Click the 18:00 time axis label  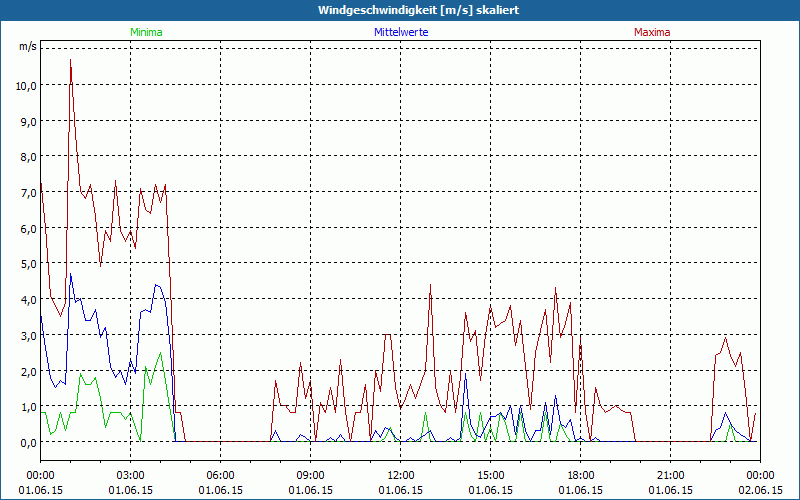click(x=581, y=476)
